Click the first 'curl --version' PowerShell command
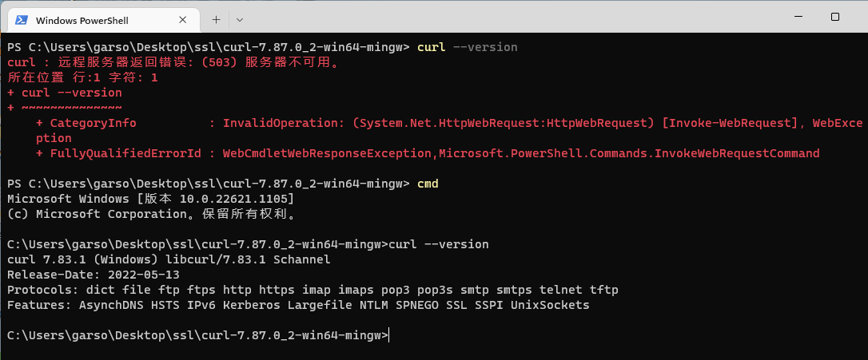 point(468,47)
